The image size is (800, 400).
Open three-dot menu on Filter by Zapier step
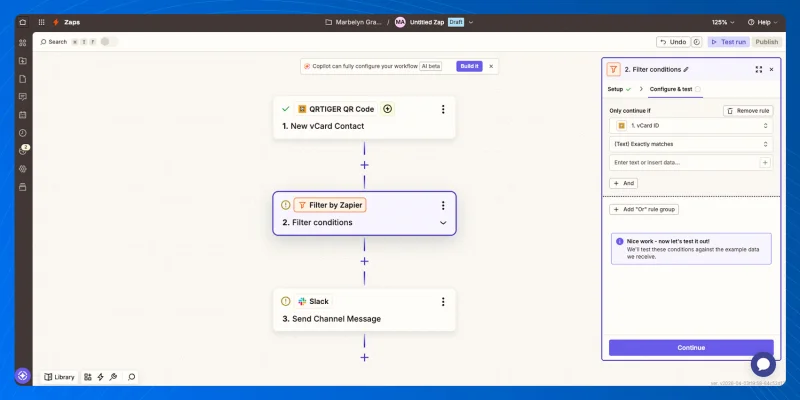click(x=443, y=205)
